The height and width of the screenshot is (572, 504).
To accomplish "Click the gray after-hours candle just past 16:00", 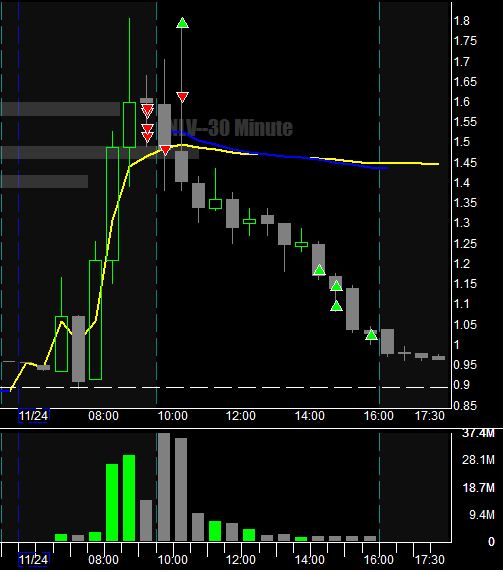I will (x=387, y=341).
